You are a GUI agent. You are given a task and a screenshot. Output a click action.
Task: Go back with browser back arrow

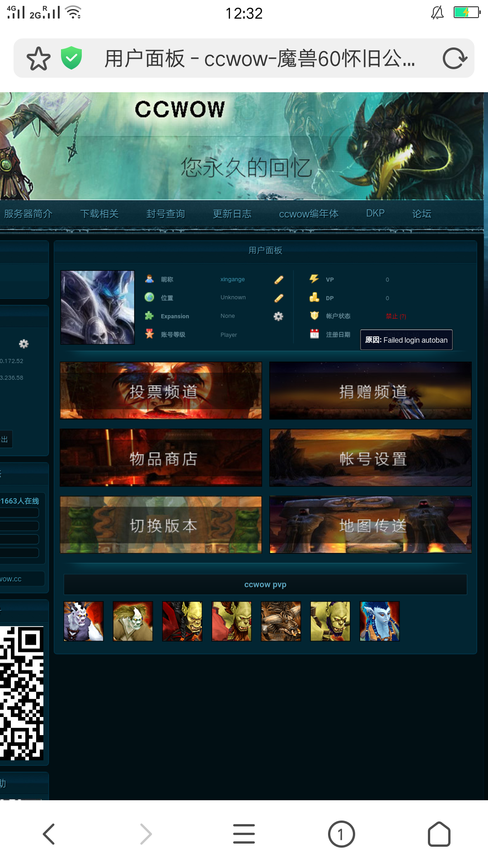49,834
